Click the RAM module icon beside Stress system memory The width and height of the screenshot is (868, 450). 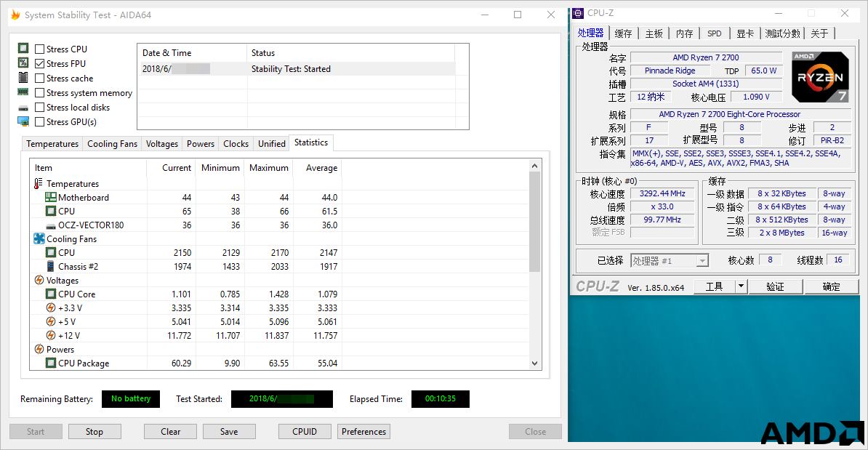coord(23,92)
